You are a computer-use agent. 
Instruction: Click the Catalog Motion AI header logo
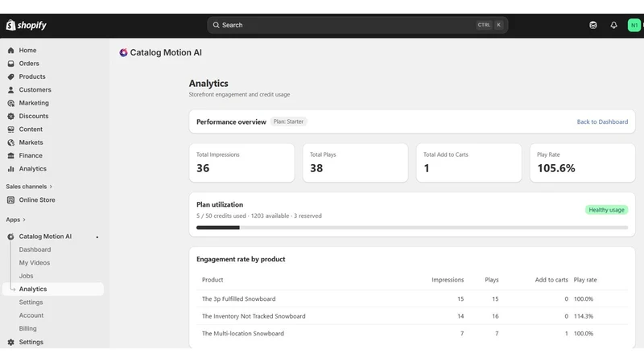[x=123, y=52]
